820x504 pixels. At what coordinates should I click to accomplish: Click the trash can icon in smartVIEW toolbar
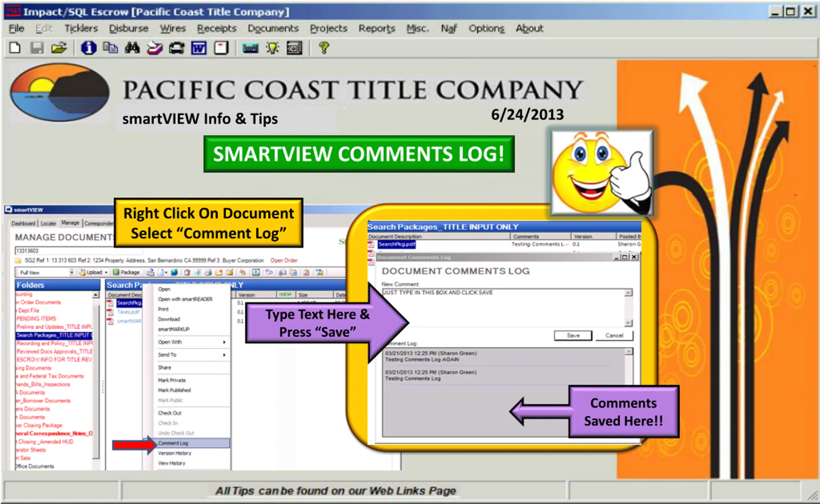[x=187, y=272]
